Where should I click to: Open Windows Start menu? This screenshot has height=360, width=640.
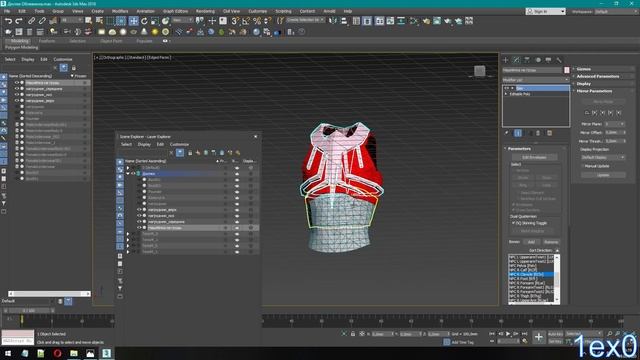tap(8, 353)
